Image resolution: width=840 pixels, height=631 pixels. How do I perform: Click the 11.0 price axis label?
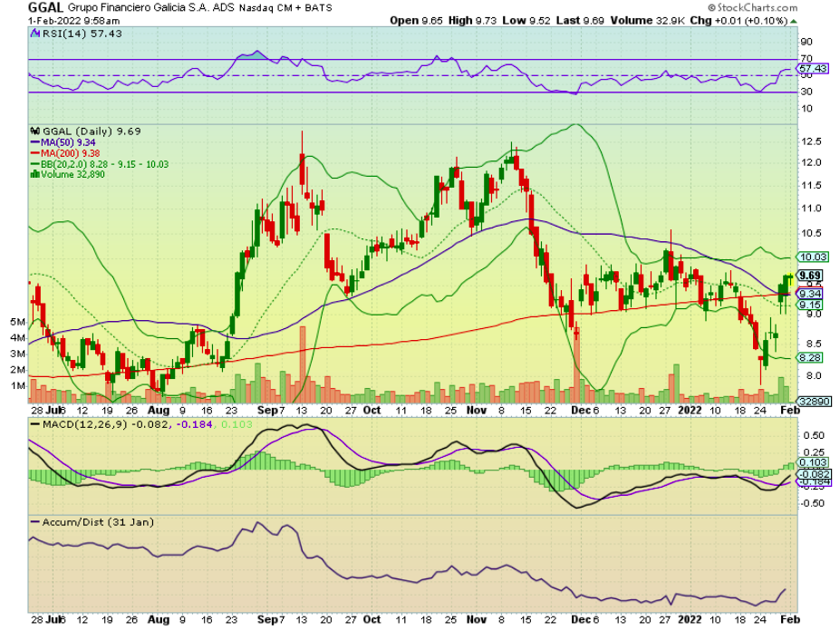point(811,208)
